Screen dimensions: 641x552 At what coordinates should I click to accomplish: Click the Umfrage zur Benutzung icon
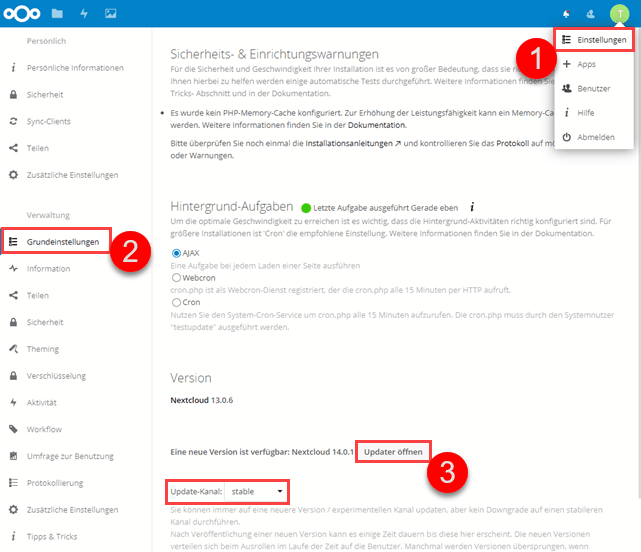[13, 456]
